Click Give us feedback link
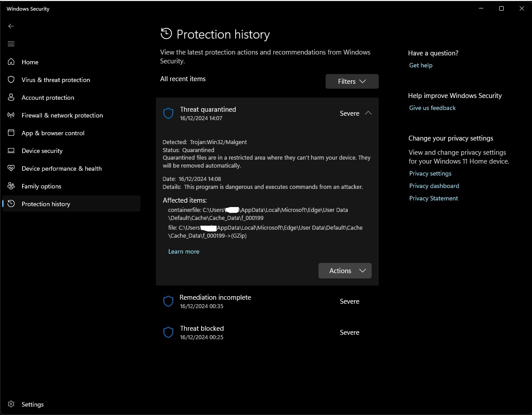This screenshot has width=532, height=415. pos(432,108)
